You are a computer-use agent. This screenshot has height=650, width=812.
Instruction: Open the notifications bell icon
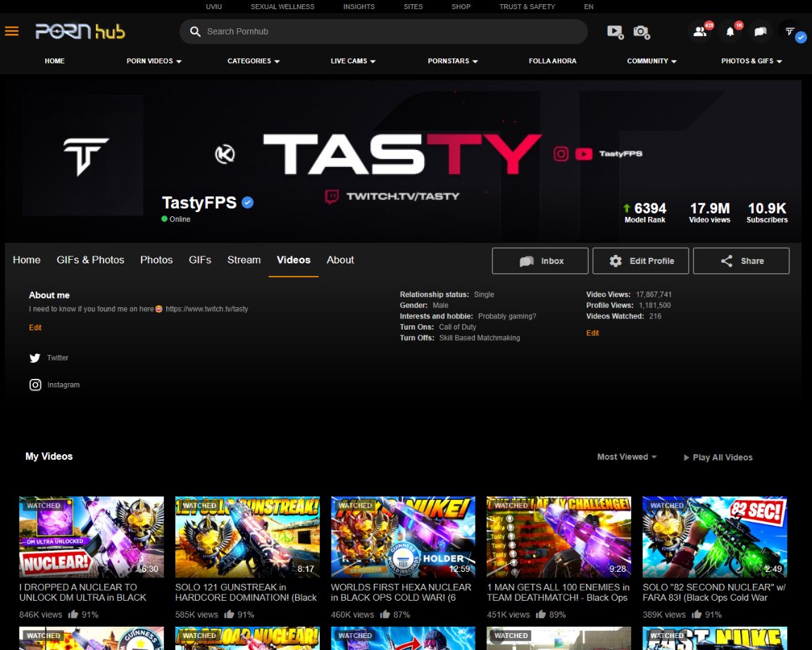click(730, 32)
